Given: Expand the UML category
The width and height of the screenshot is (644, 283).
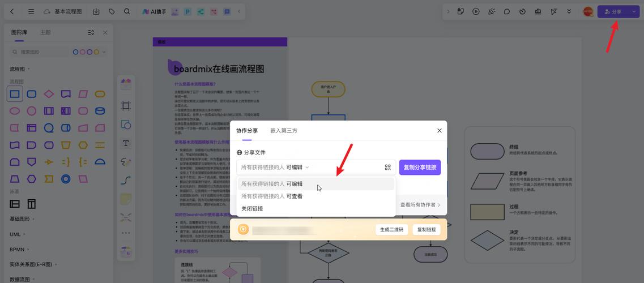Looking at the screenshot, I should (x=17, y=234).
